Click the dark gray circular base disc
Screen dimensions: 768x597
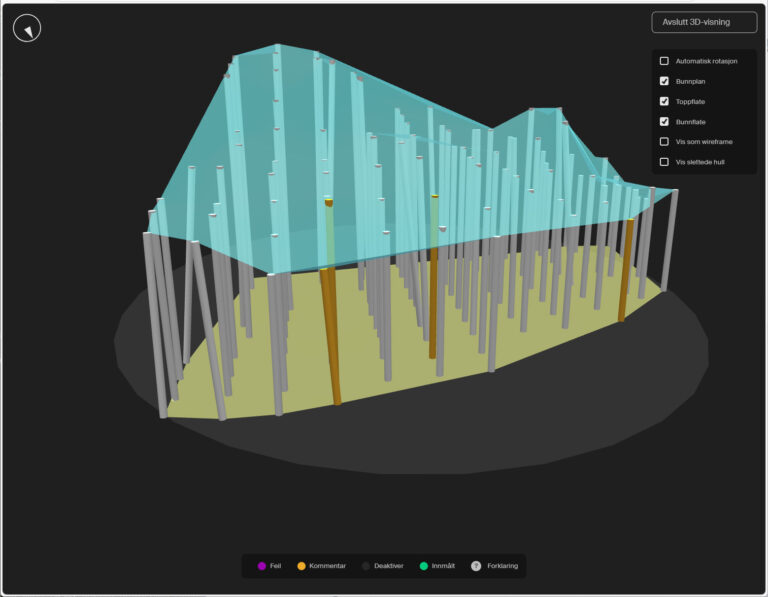(450, 430)
